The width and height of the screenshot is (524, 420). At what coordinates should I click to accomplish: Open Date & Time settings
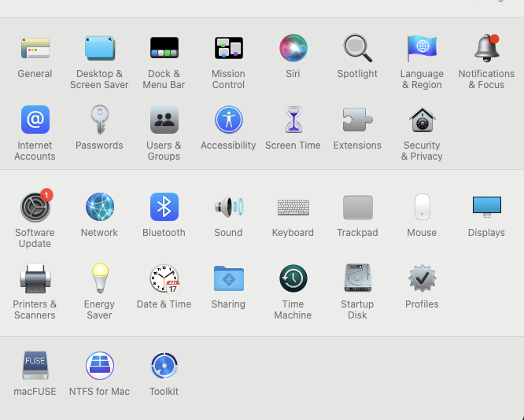(x=164, y=278)
